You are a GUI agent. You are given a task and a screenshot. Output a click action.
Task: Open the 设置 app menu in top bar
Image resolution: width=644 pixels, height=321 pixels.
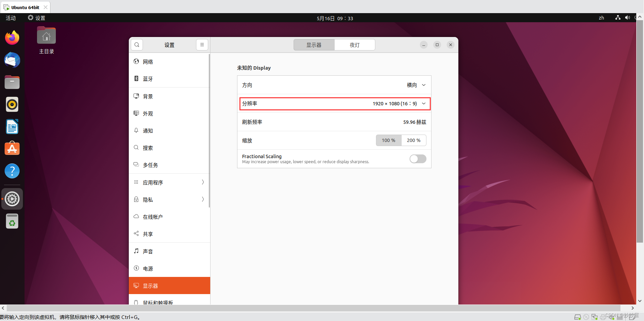37,18
